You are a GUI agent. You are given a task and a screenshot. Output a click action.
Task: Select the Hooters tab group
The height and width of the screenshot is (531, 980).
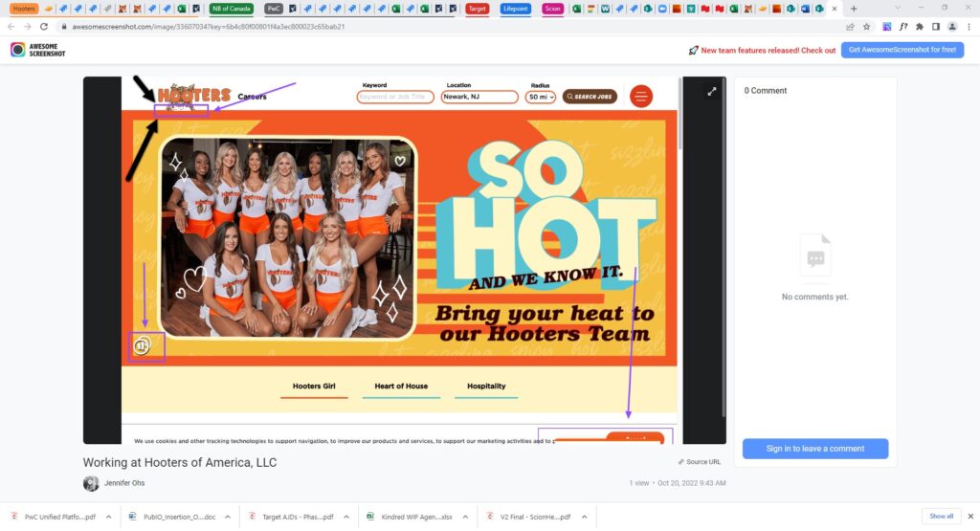(x=24, y=9)
